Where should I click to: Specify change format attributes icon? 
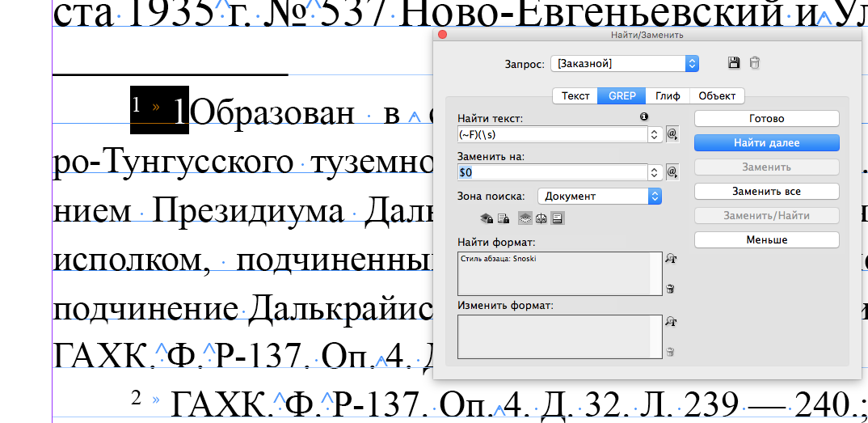click(x=670, y=321)
